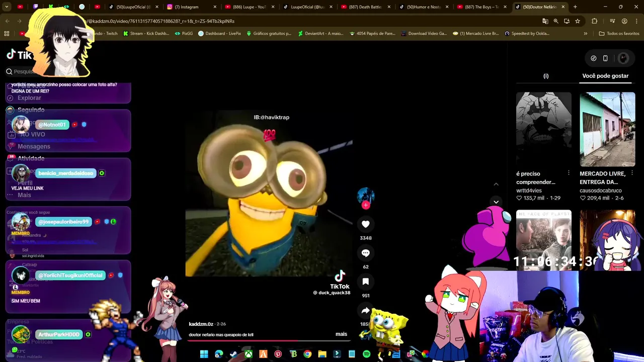Open Pinterest from the taskbar
Screen dimensions: 644x362
tap(278, 354)
